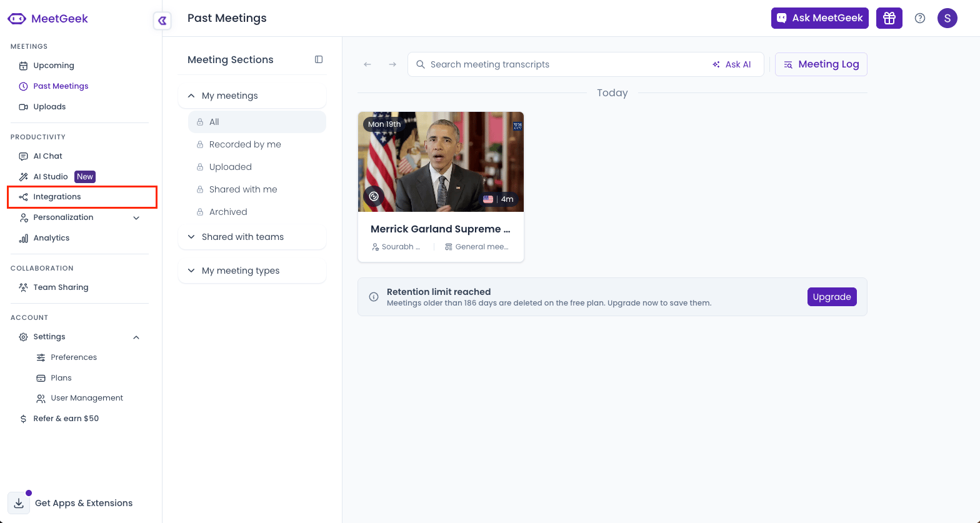The height and width of the screenshot is (523, 980).
Task: Click the Merrick Garland Supreme meeting title
Action: [x=441, y=229]
